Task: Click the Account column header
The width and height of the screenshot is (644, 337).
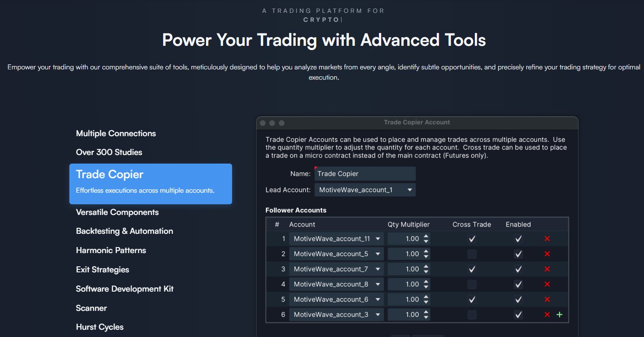Action: tap(302, 224)
